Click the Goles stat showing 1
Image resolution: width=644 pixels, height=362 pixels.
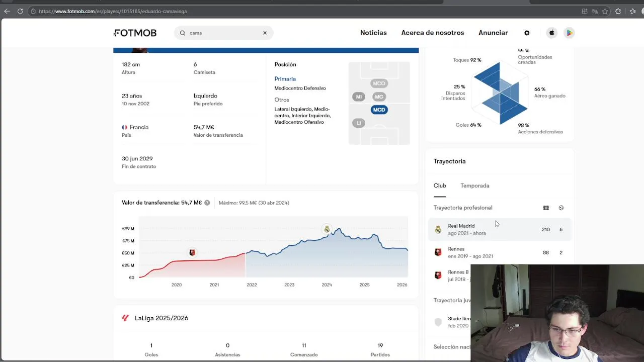(151, 349)
